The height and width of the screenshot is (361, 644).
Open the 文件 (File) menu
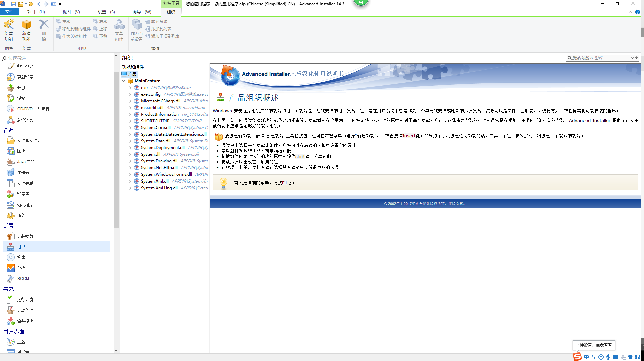[9, 12]
